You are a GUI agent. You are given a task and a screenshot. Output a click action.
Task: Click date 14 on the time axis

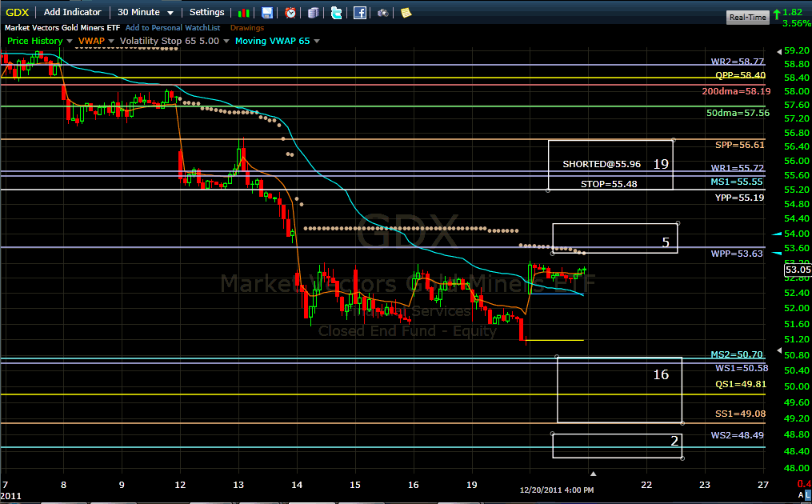[297, 485]
